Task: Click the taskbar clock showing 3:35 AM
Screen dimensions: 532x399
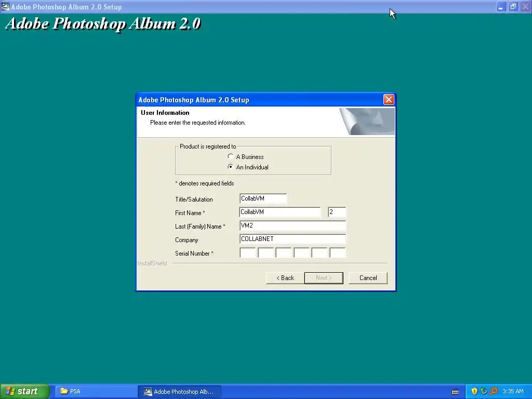Action: pyautogui.click(x=513, y=391)
